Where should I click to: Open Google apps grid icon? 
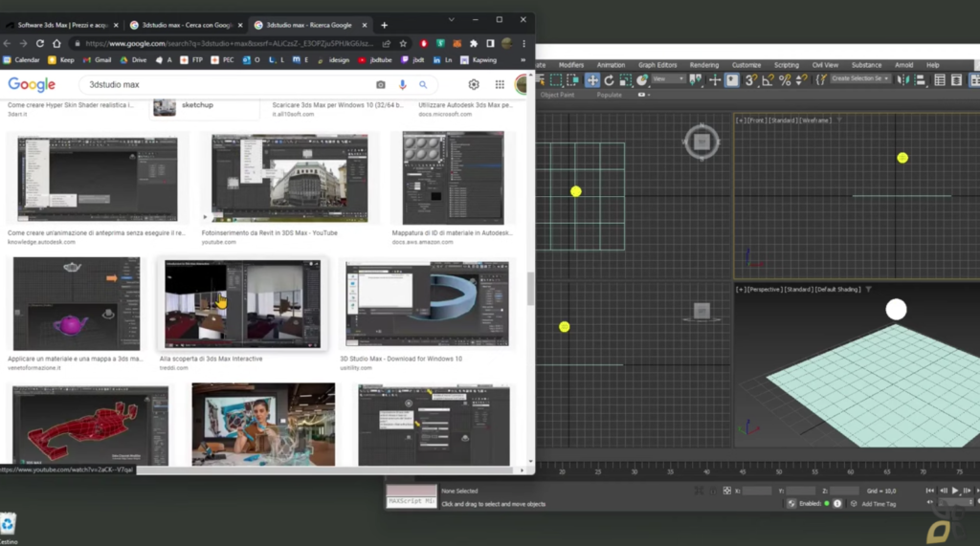click(500, 84)
